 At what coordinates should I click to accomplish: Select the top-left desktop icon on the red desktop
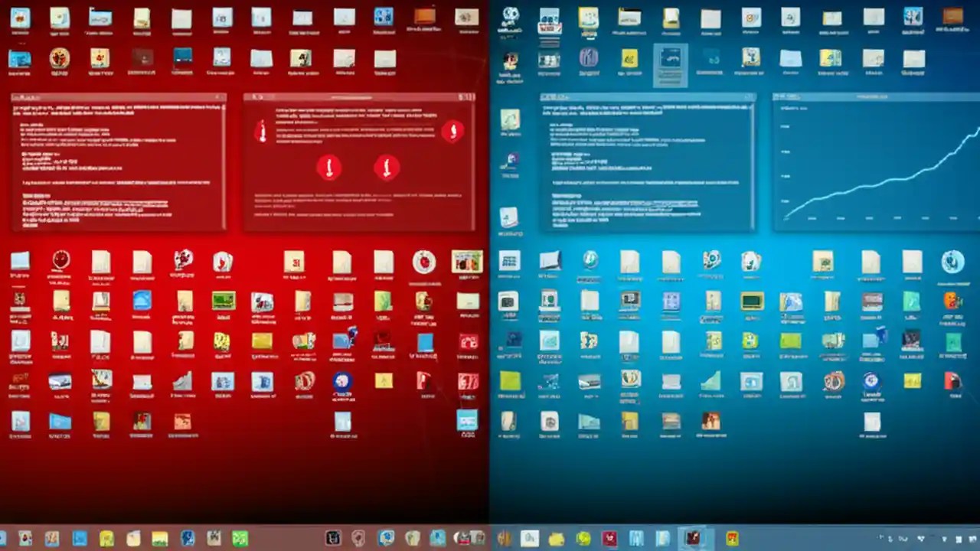(x=20, y=15)
